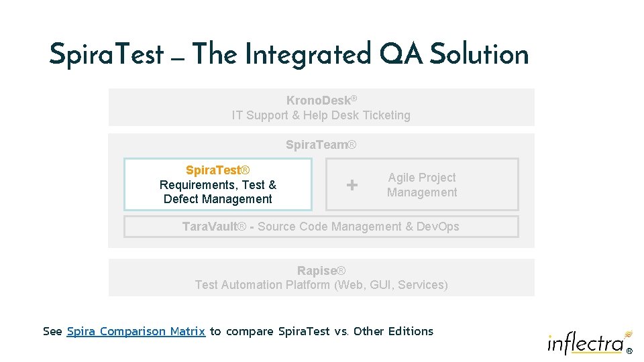The height and width of the screenshot is (362, 644).
Task: Click the Agile Project Management text
Action: click(422, 185)
